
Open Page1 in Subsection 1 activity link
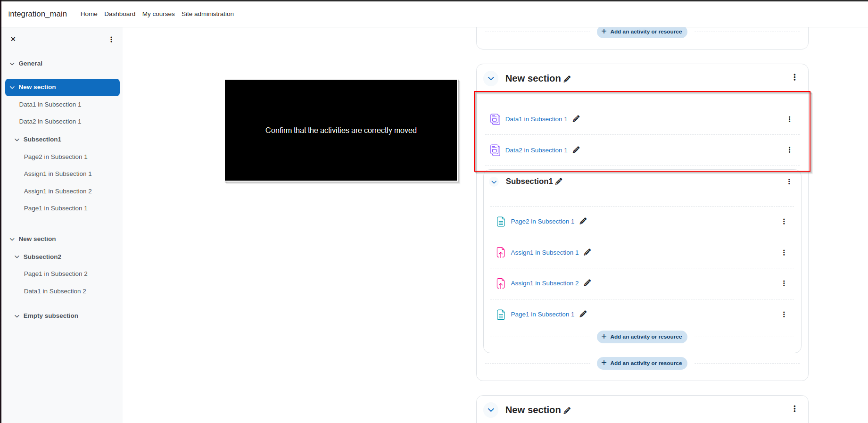point(543,315)
